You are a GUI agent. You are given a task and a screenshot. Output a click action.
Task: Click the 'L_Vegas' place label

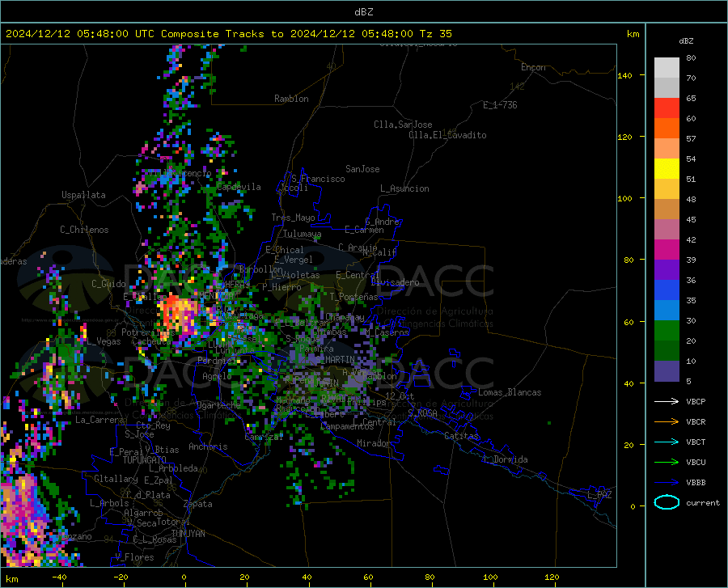coord(104,341)
